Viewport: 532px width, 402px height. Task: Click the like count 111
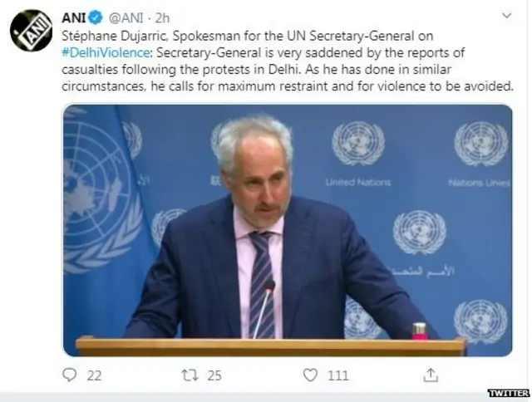(x=338, y=375)
